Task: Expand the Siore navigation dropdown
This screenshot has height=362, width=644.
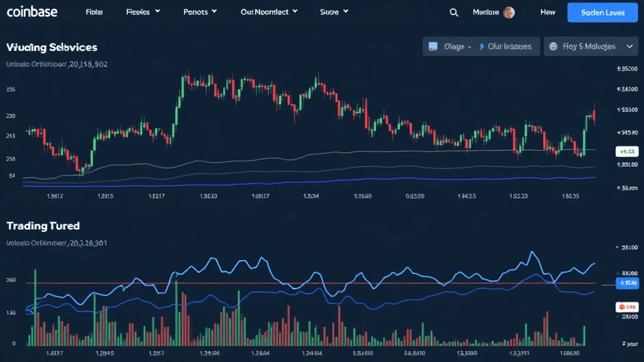Action: (x=334, y=12)
